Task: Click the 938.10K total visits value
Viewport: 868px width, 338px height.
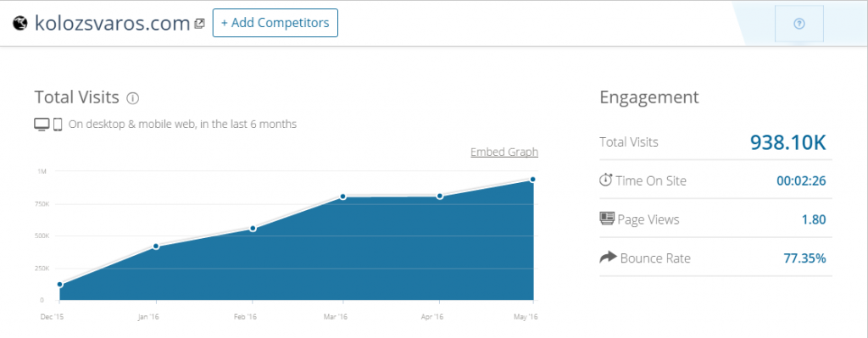Action: pos(788,142)
